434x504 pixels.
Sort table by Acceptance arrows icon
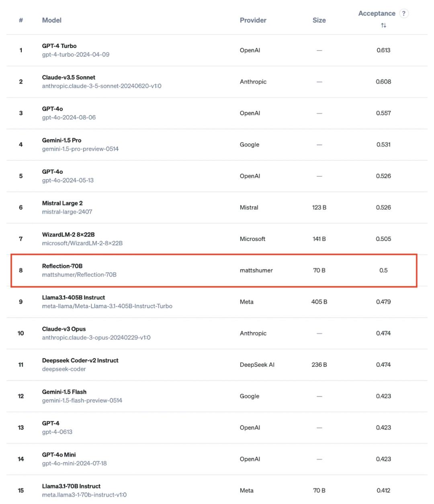coord(383,25)
